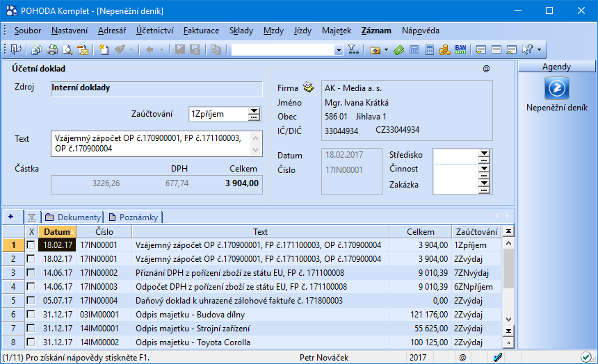Click the green banknote icon
The height and width of the screenshot is (364, 598).
tap(399, 50)
